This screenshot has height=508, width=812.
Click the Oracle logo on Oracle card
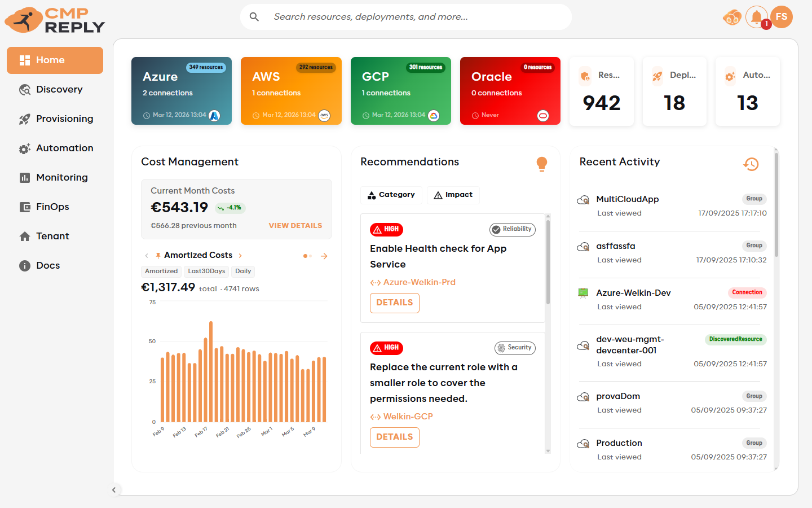(543, 116)
